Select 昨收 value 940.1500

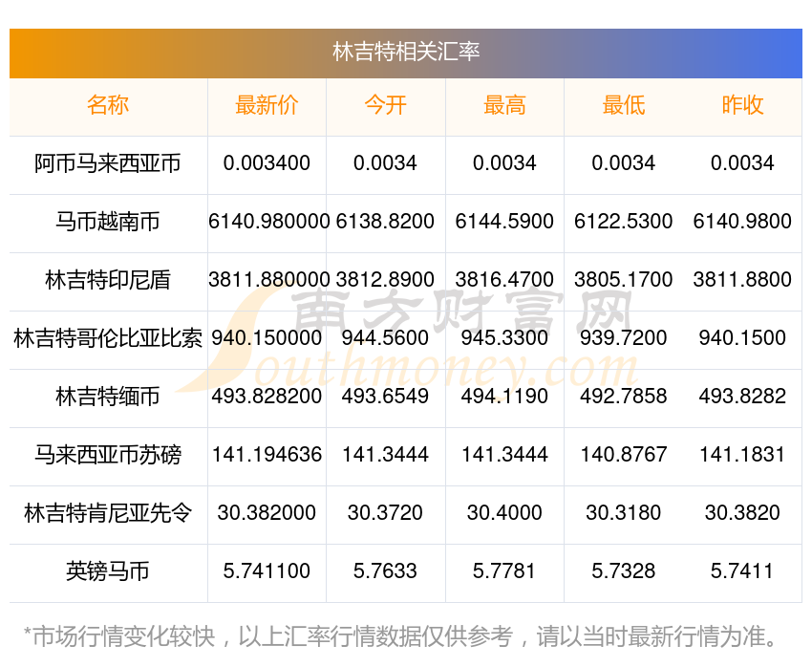(x=742, y=338)
